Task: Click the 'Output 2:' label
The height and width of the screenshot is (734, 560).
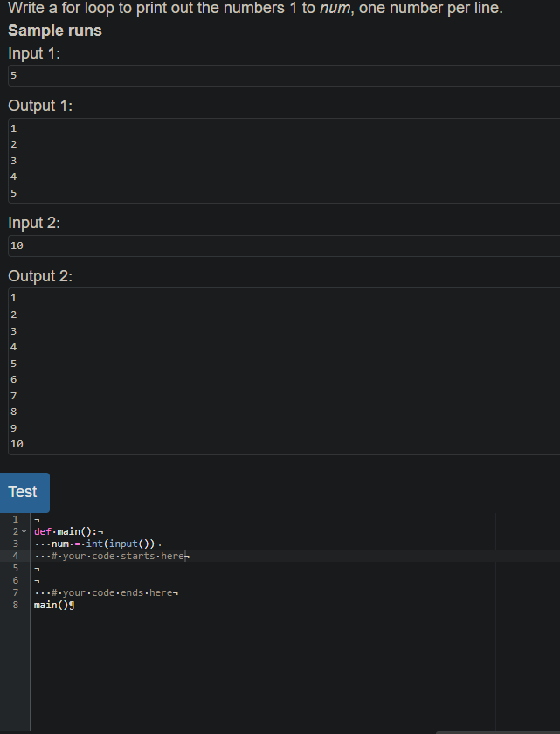Action: (40, 276)
